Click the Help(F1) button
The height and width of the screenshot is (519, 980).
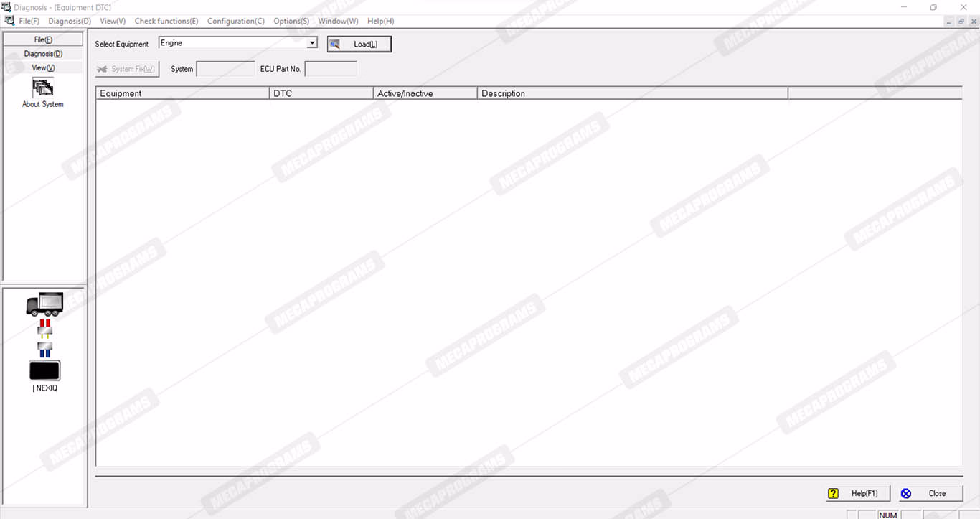click(857, 493)
